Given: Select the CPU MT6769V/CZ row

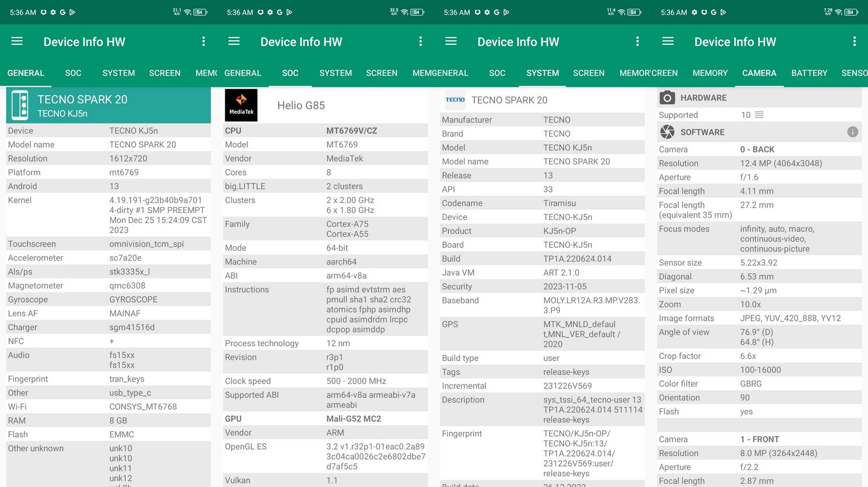Looking at the screenshot, I should click(325, 131).
